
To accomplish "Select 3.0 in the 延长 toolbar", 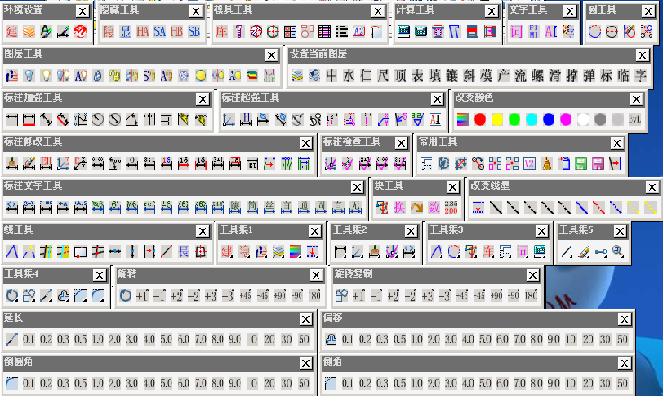I will coord(132,340).
